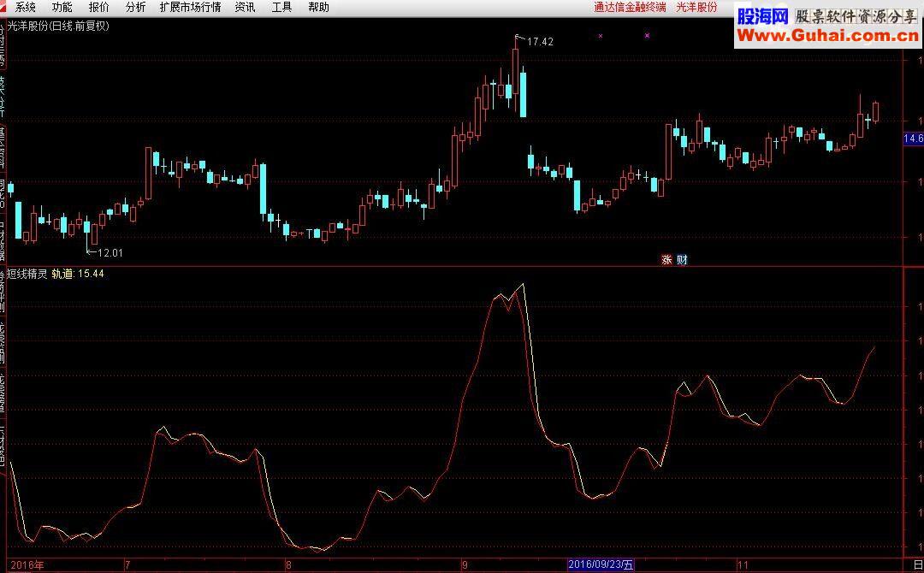Screen dimensions: 924x573
Task: Open the 报价 menu
Action: pos(99,7)
